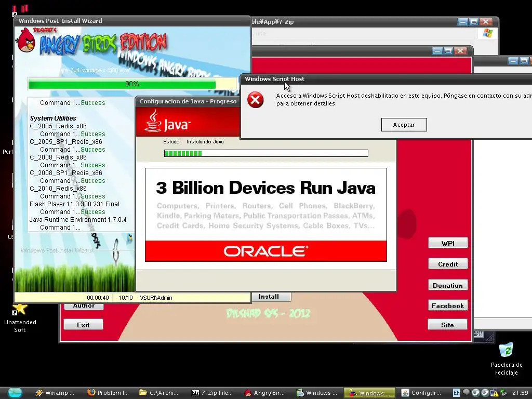Click the Configuracion de Java - Progreso title bar
This screenshot has height=399, width=532.
(188, 101)
